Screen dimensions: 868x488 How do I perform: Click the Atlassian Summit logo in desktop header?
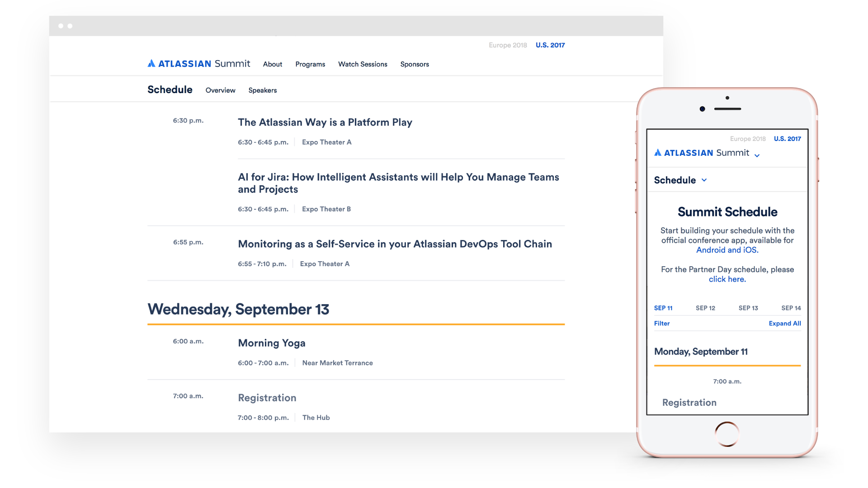click(x=198, y=64)
